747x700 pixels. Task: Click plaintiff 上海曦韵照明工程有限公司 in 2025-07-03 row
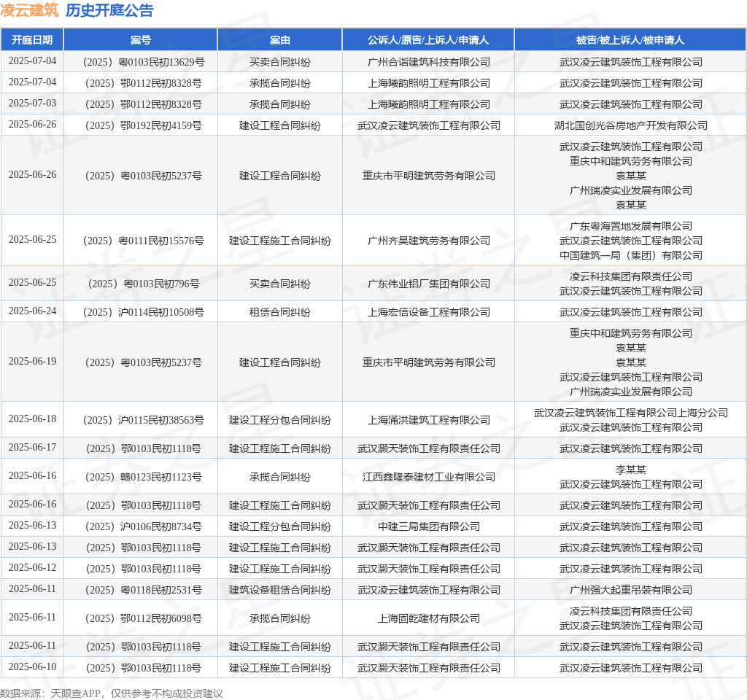pyautogui.click(x=429, y=104)
